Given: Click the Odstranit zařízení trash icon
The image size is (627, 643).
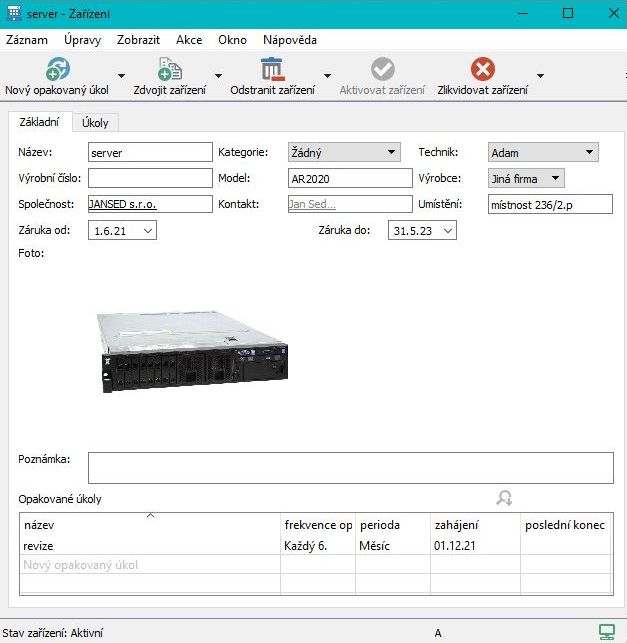Looking at the screenshot, I should click(272, 69).
